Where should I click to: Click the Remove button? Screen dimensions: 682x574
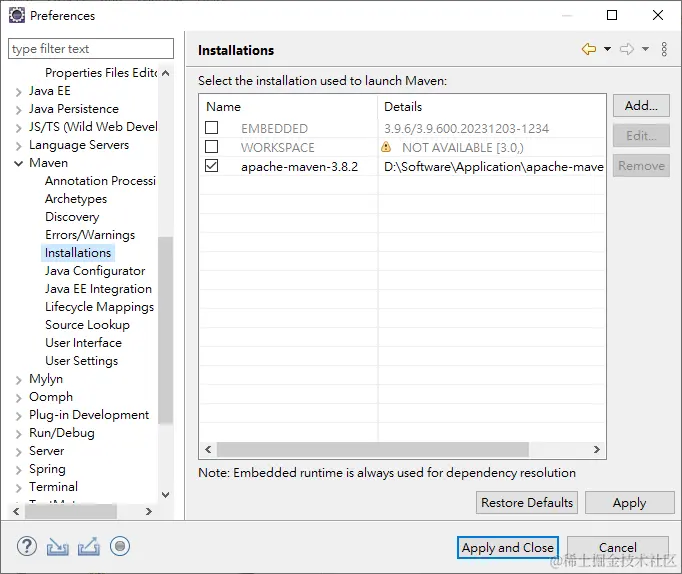641,166
